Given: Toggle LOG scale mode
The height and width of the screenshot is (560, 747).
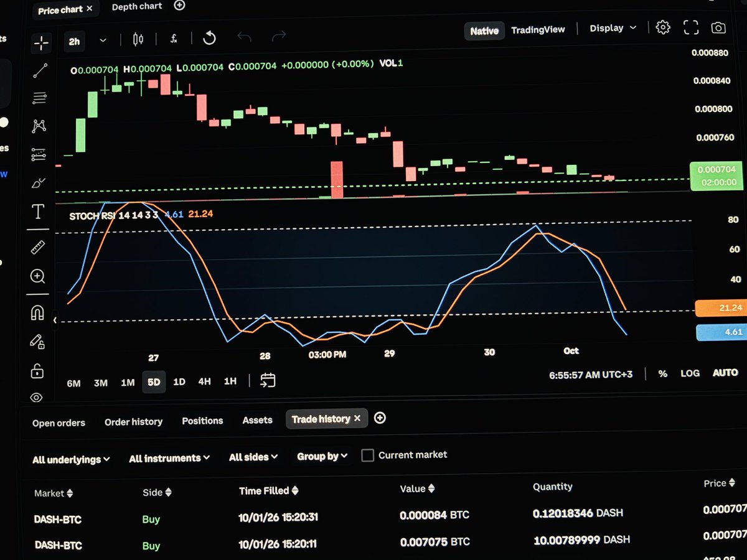Looking at the screenshot, I should (x=690, y=373).
